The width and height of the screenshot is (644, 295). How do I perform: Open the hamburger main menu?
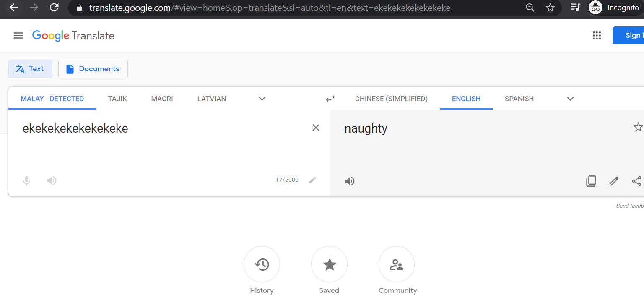(x=18, y=36)
